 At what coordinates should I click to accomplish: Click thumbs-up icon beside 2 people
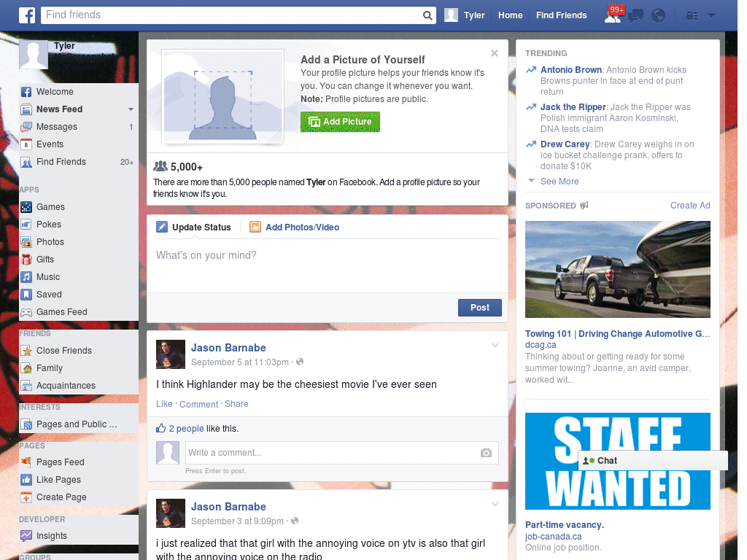click(161, 428)
